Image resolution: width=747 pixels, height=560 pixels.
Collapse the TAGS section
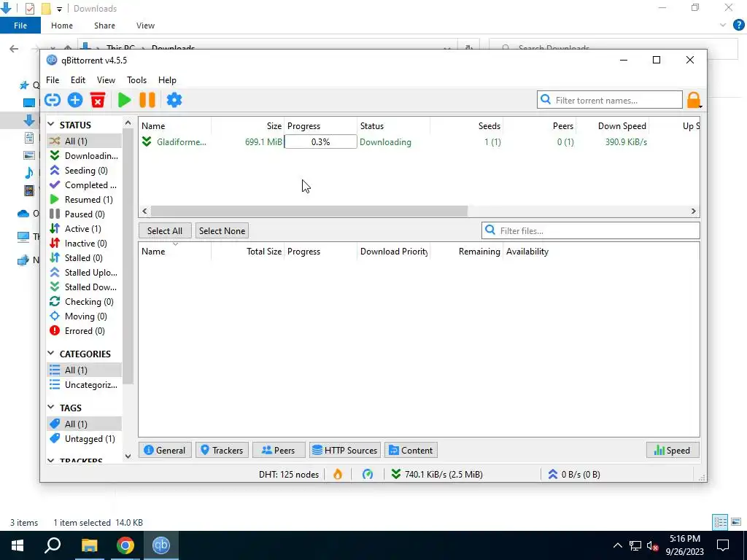51,407
